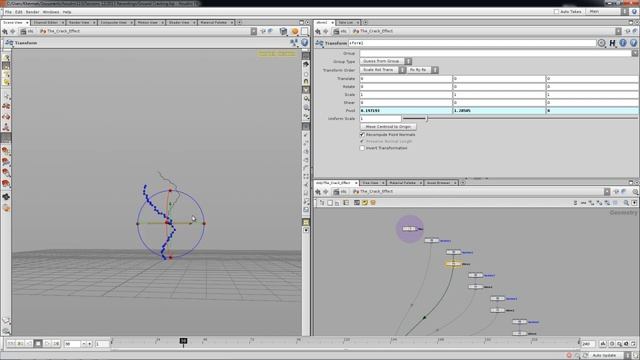Click the cube display icon in scene view toolbar
Screen dimensions: 640x360
pyautogui.click(x=283, y=31)
